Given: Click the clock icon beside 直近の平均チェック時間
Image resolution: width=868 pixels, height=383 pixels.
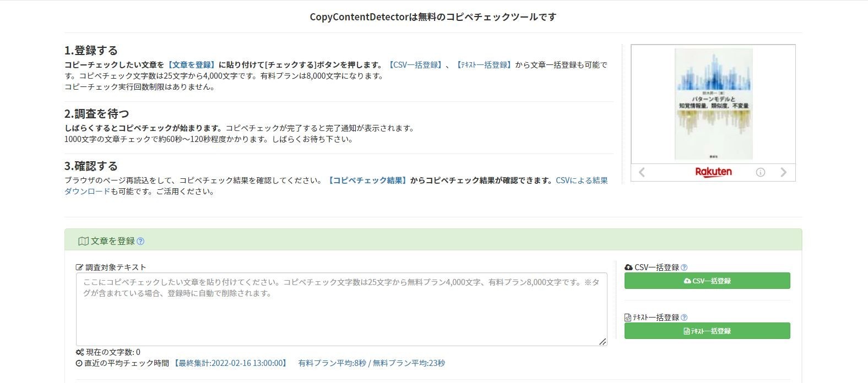Looking at the screenshot, I should 79,363.
